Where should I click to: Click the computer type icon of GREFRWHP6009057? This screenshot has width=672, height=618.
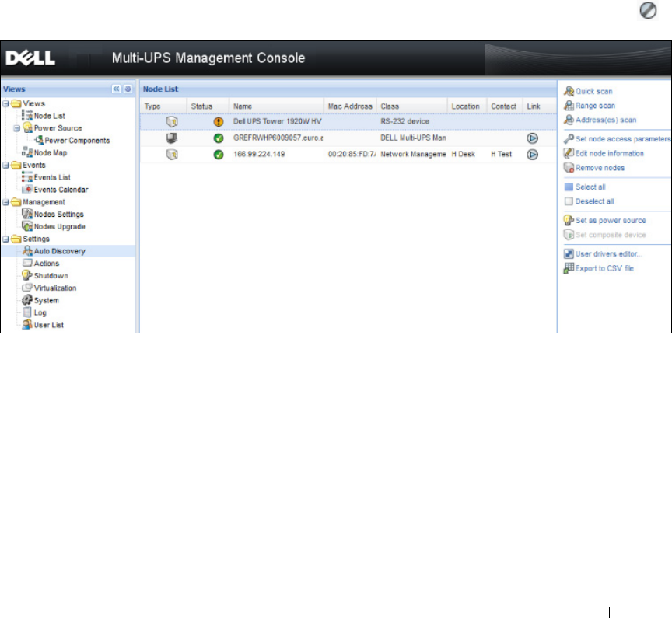pos(172,138)
